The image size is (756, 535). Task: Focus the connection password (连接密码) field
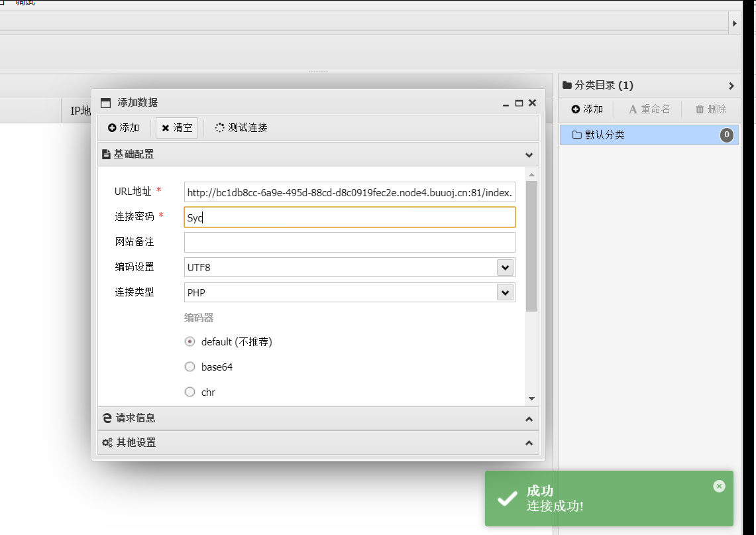350,217
